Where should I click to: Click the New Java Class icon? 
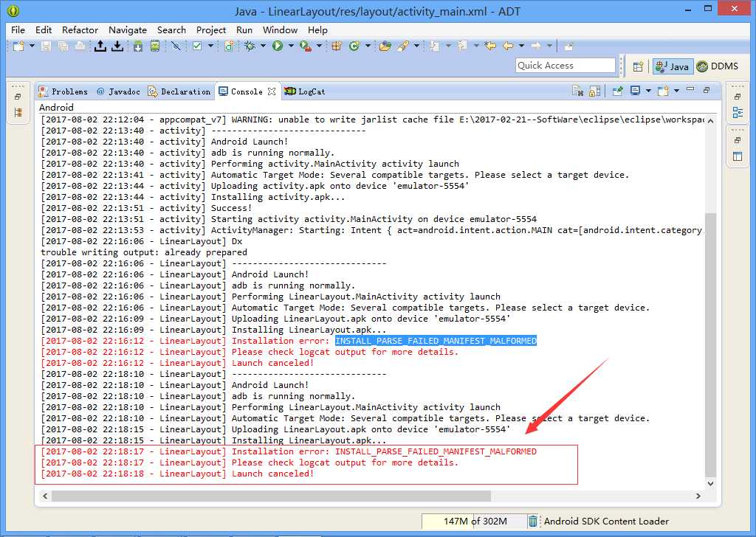tap(354, 46)
